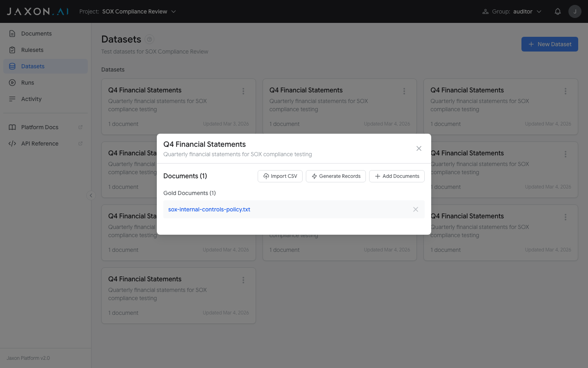Click the Generate Records button
This screenshot has width=588, height=368.
(x=336, y=176)
